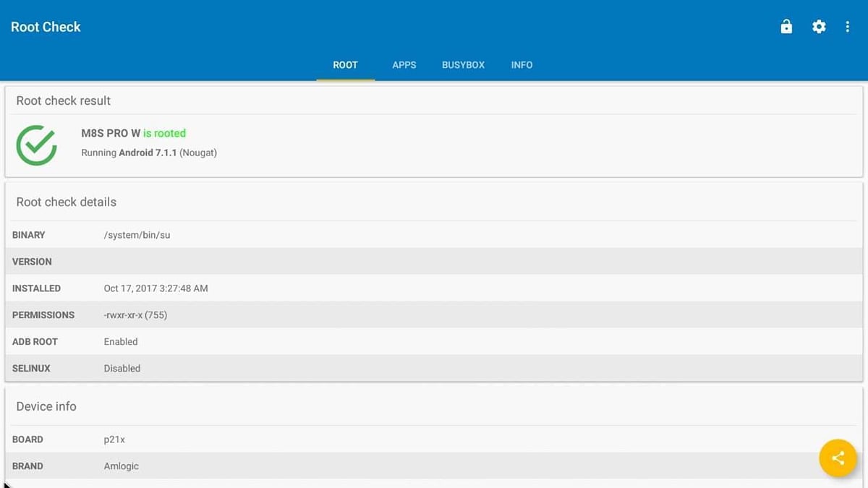Screen dimensions: 868x488
Task: Click the INSTALLED row label
Action: (36, 288)
